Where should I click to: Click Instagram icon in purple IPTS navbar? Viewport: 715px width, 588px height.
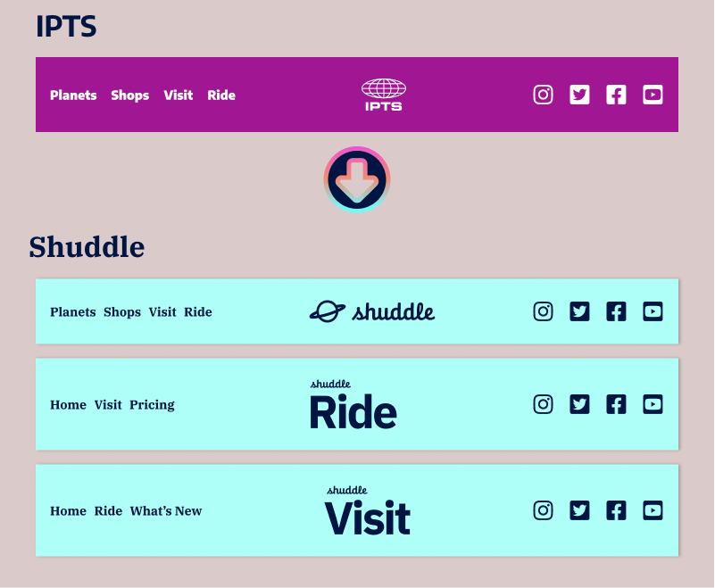tap(543, 95)
